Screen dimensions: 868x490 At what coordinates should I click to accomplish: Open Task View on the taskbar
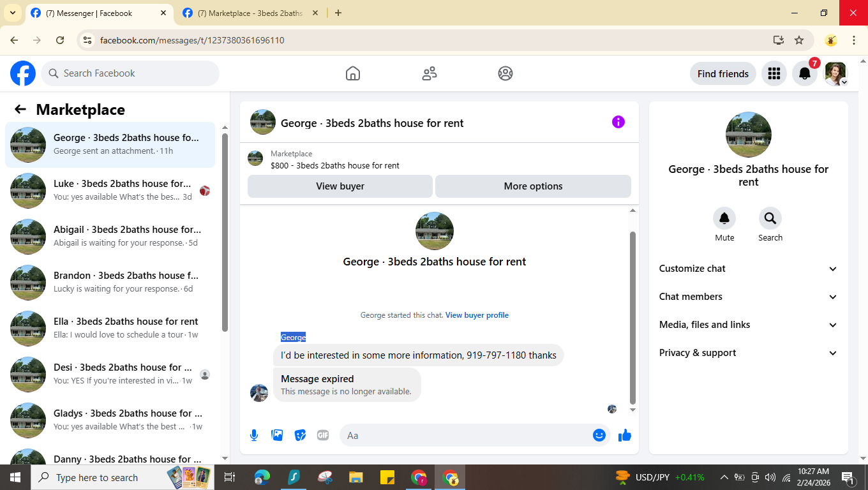(x=230, y=477)
